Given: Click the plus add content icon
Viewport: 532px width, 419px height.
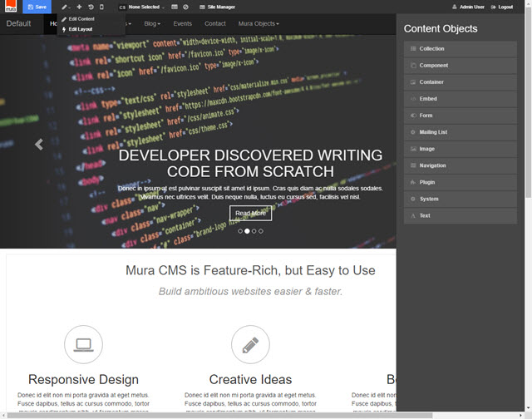Looking at the screenshot, I should tap(79, 7).
